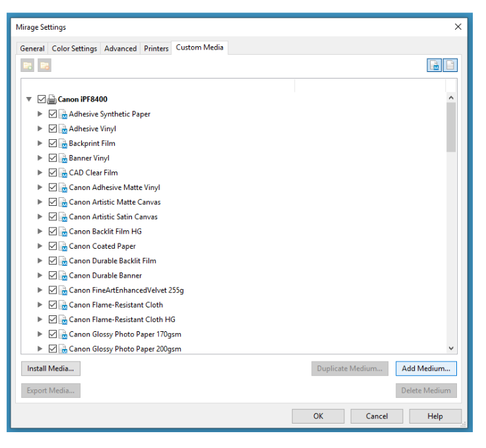This screenshot has width=486, height=448.
Task: Disable the Canon Durable Banner checkbox
Action: pyautogui.click(x=53, y=275)
